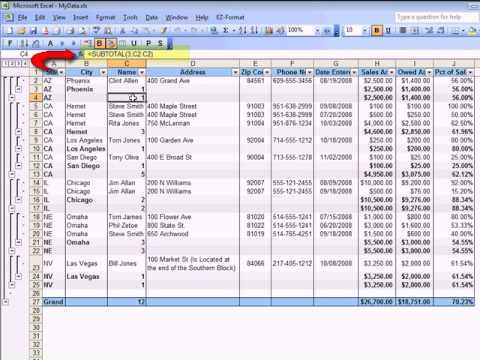
Task: Open the Edit menu
Action: coord(40,17)
